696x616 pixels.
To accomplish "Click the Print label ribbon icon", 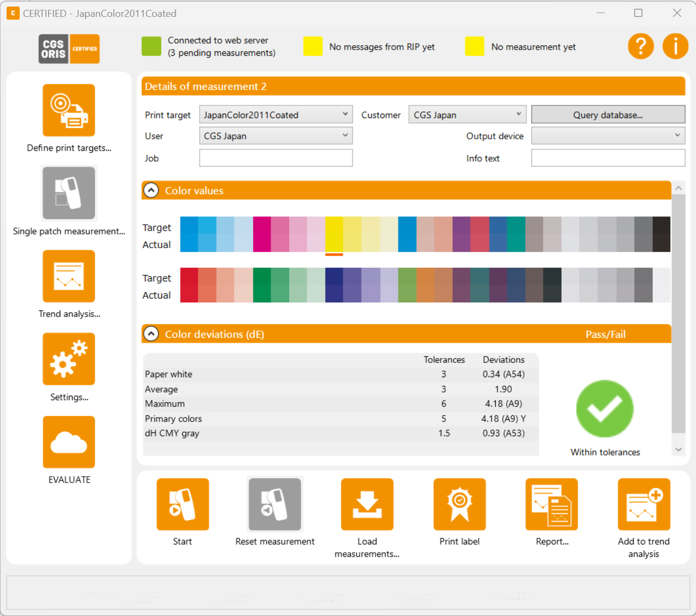I will (x=460, y=504).
